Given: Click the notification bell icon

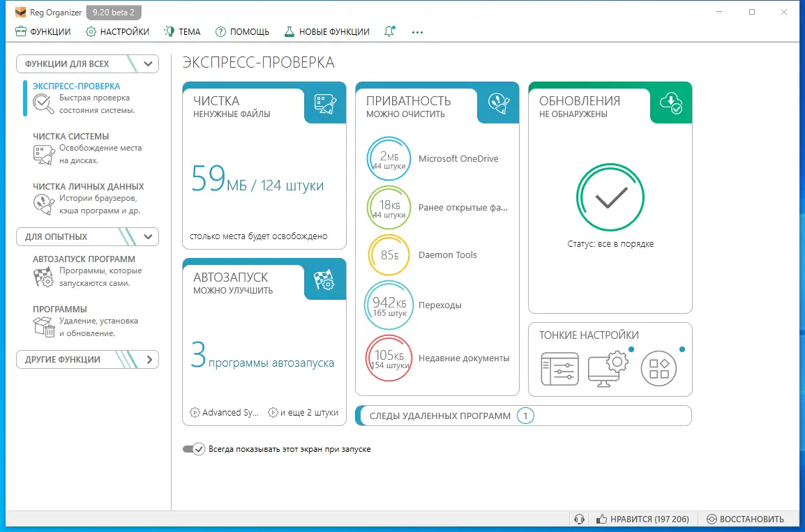Looking at the screenshot, I should point(390,32).
